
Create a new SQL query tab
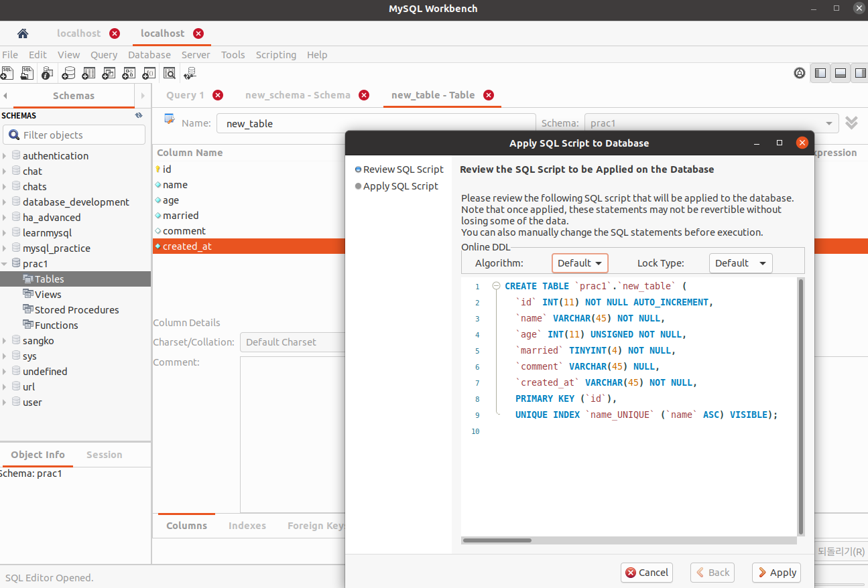coord(7,72)
